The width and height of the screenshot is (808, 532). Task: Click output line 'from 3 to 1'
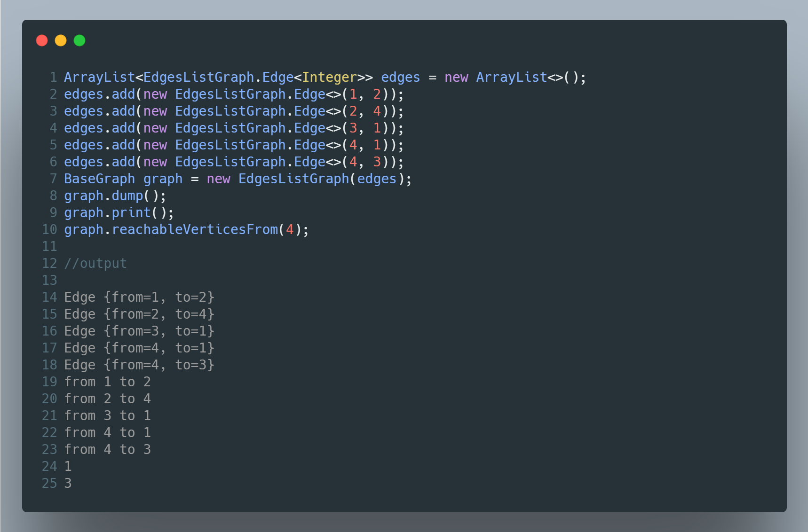tap(108, 415)
